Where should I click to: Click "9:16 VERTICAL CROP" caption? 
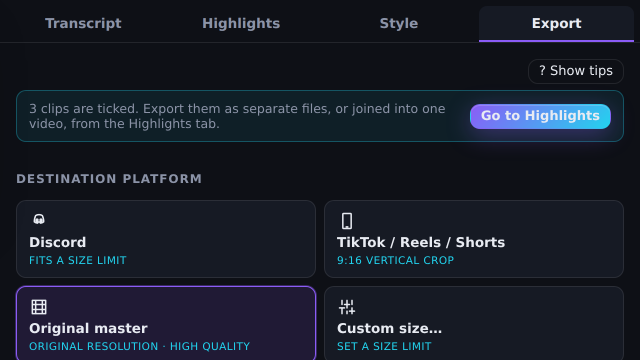click(x=395, y=260)
